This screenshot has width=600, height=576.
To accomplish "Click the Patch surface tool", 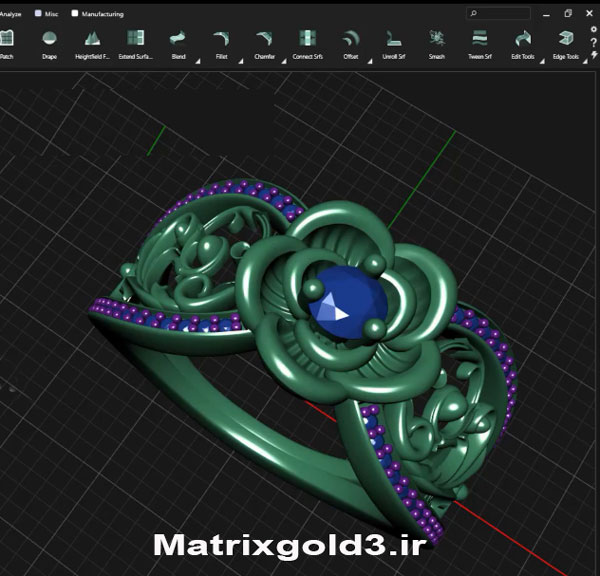I will (x=7, y=45).
